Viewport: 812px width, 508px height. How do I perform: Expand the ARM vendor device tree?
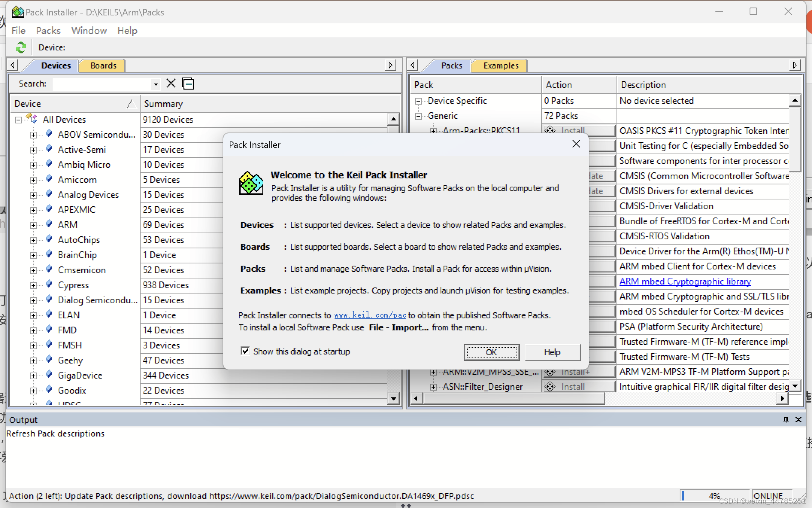(x=33, y=225)
